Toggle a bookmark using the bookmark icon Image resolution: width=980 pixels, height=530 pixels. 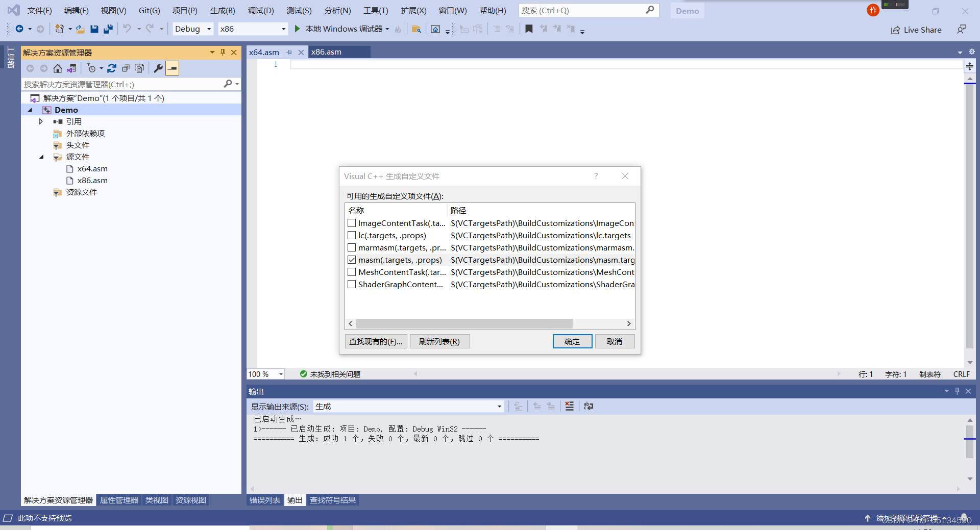[x=529, y=29]
